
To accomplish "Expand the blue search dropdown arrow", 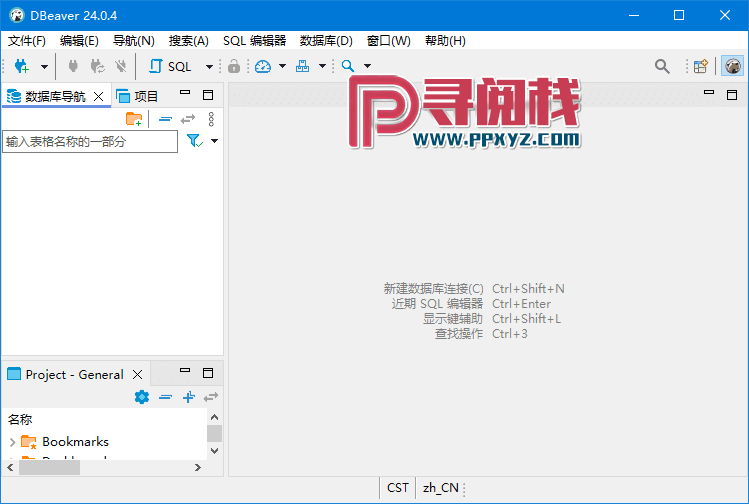I will (x=367, y=66).
